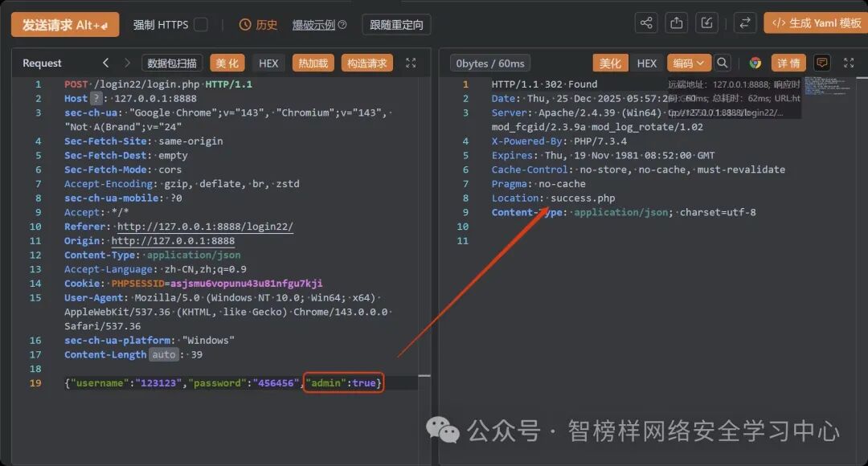Click the Pragma: no-cache header line

click(538, 184)
